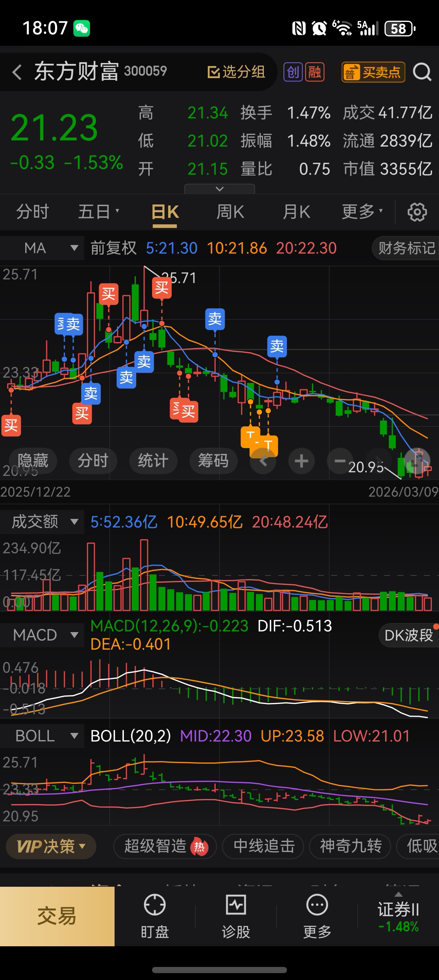Open the 成交额 indicator dropdown

click(x=42, y=522)
